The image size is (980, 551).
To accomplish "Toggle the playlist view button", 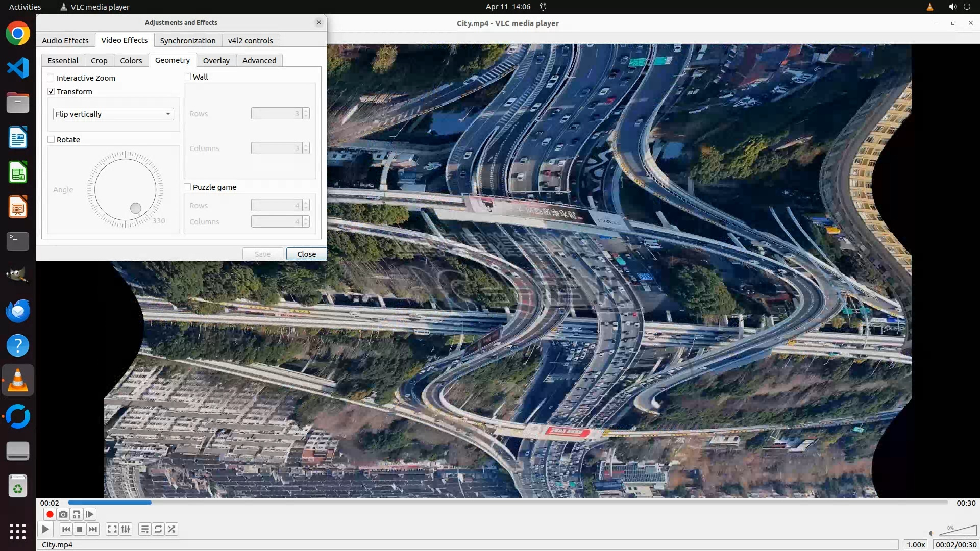I will tap(144, 529).
